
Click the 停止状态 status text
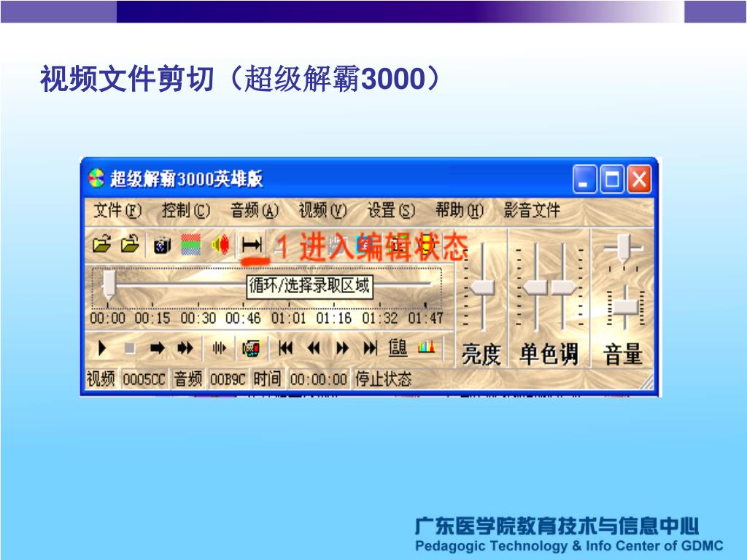click(x=384, y=379)
